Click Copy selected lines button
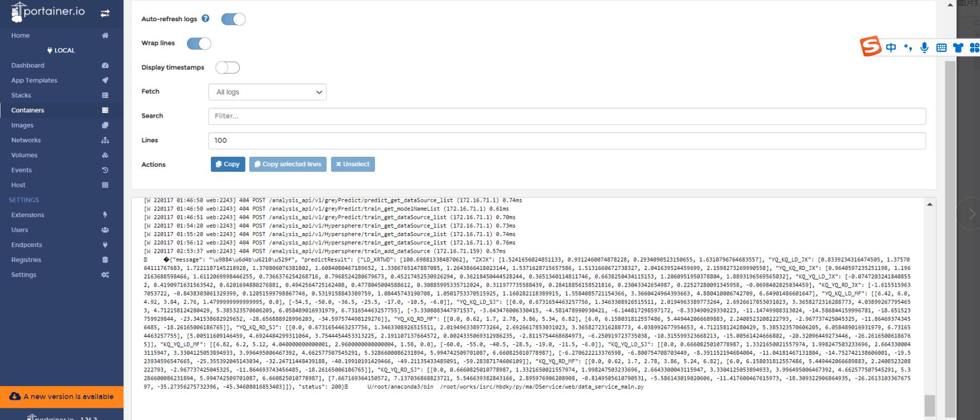 288,164
